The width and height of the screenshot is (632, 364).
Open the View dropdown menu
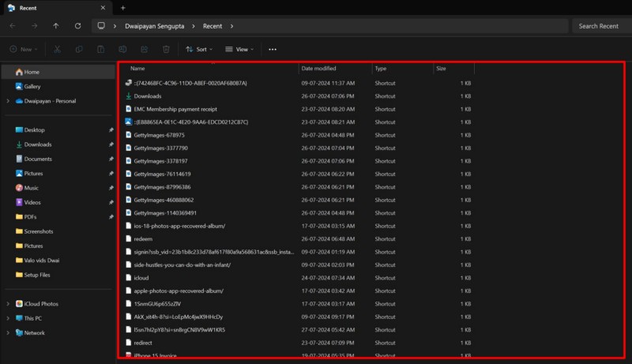click(x=239, y=49)
